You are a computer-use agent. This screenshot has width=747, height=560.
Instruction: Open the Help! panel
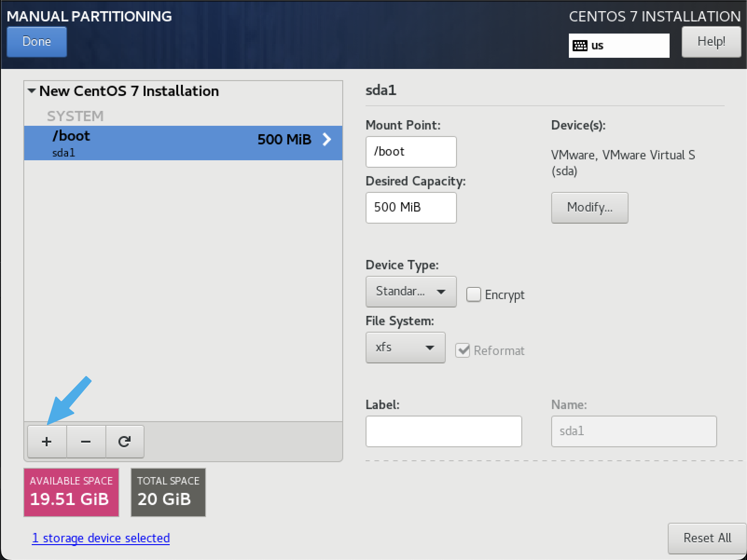point(711,41)
